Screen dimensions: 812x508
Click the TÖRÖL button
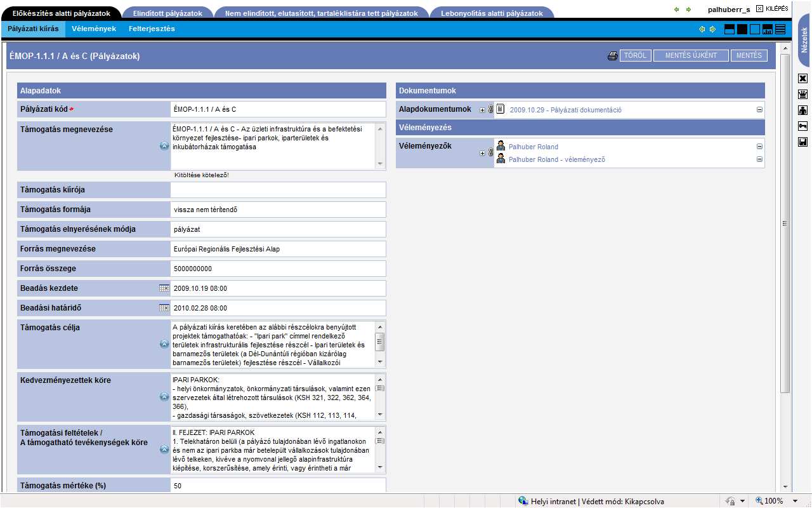tap(635, 56)
